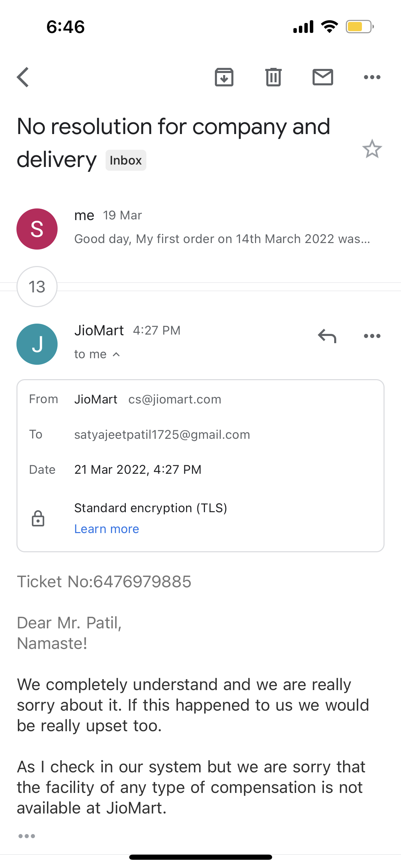Tap the encryption lock icon
401x868 pixels.
pos(38,518)
